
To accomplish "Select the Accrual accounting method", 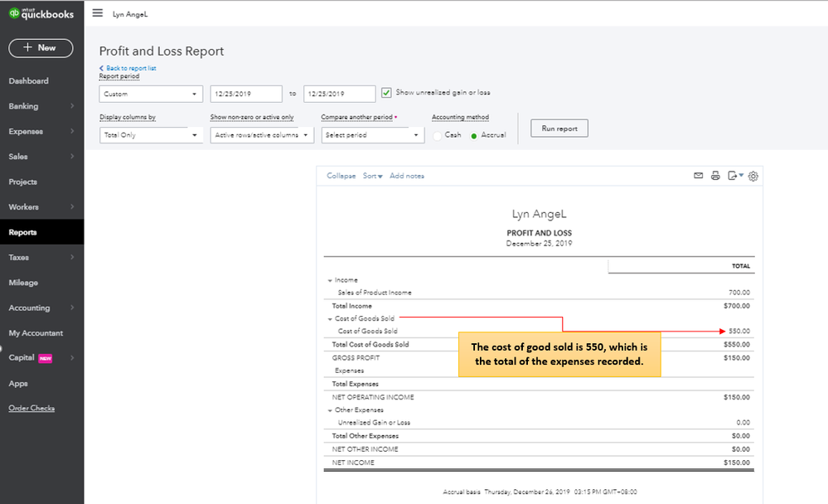I will click(x=473, y=136).
